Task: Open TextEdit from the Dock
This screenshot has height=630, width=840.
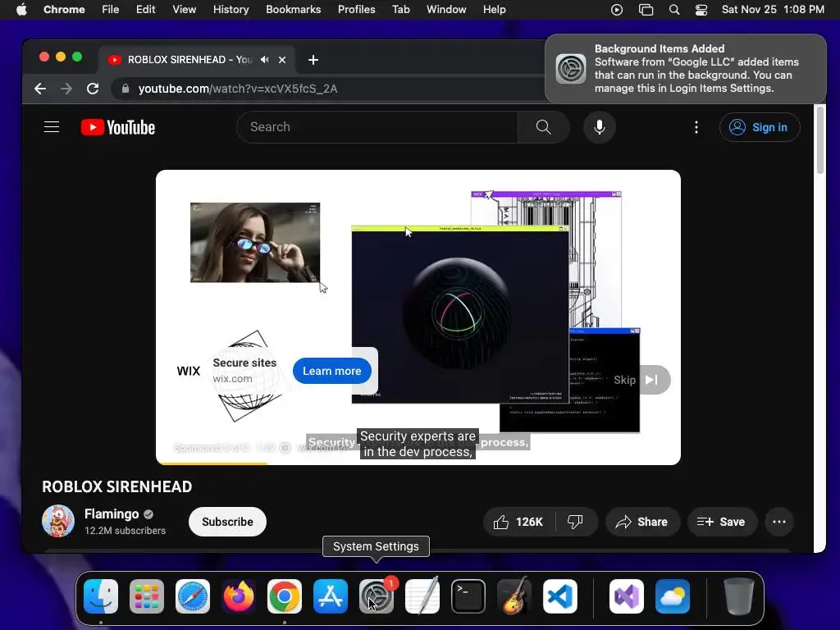Action: 422,596
